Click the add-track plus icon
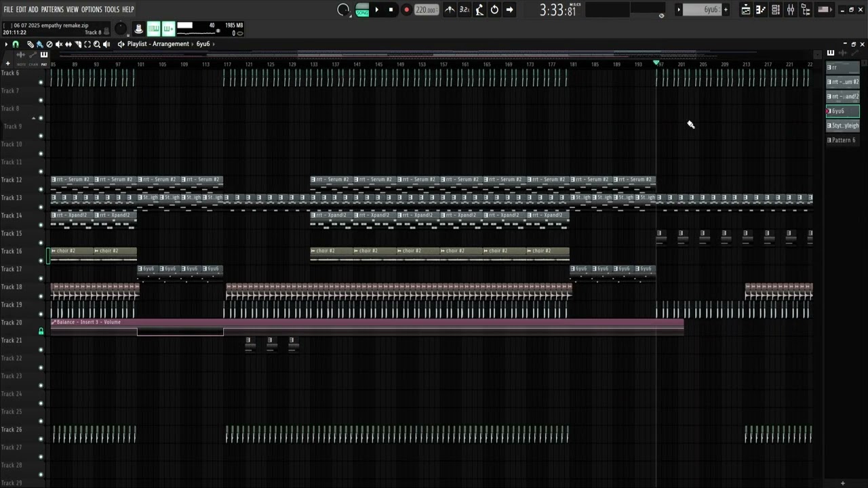Image resolution: width=868 pixels, height=488 pixels. pyautogui.click(x=7, y=64)
